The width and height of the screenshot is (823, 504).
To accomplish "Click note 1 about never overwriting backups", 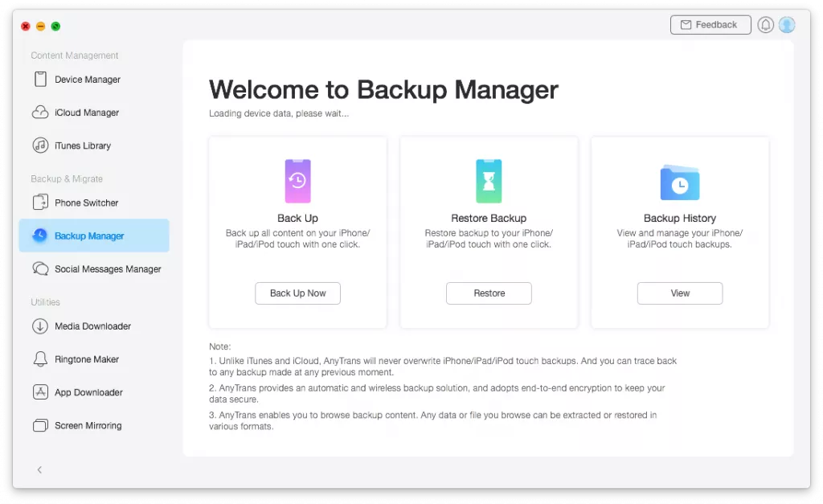I will [x=443, y=367].
